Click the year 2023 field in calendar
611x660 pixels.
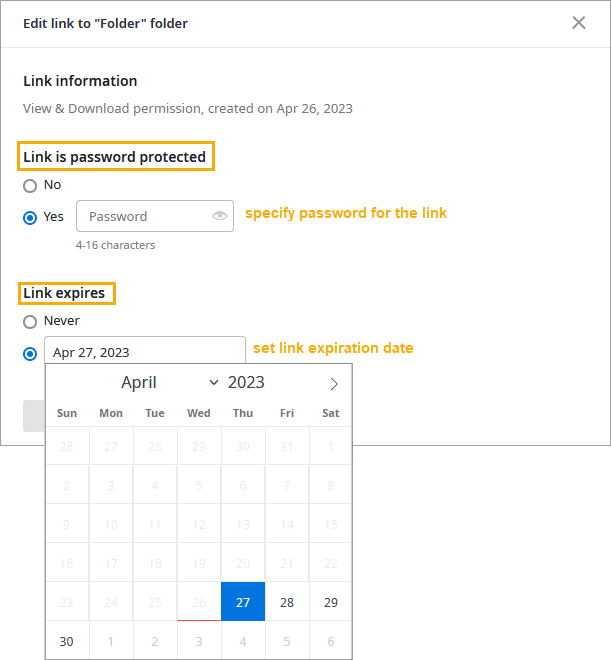pos(246,383)
